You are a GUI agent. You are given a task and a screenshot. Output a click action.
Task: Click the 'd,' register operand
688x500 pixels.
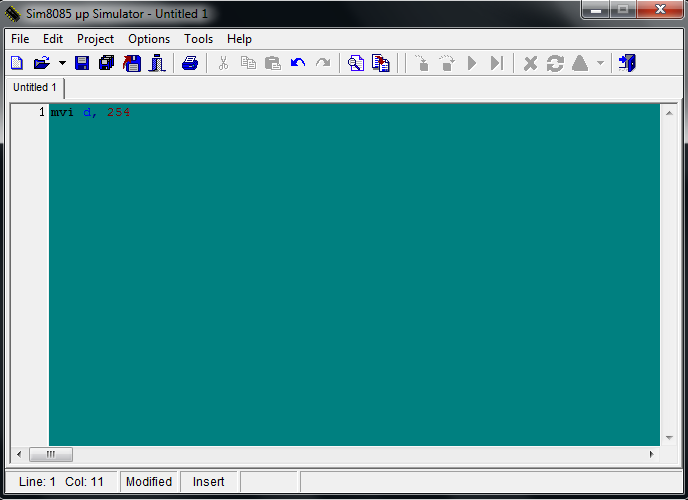point(90,112)
